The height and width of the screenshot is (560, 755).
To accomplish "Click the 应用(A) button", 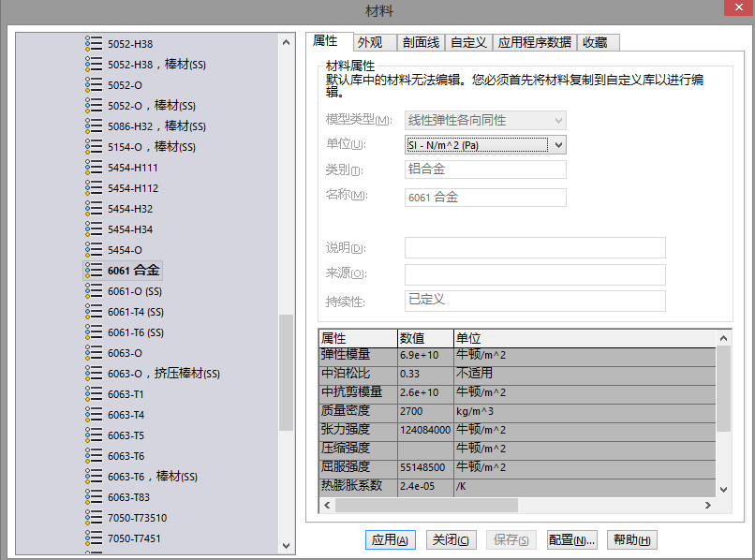I will (390, 539).
